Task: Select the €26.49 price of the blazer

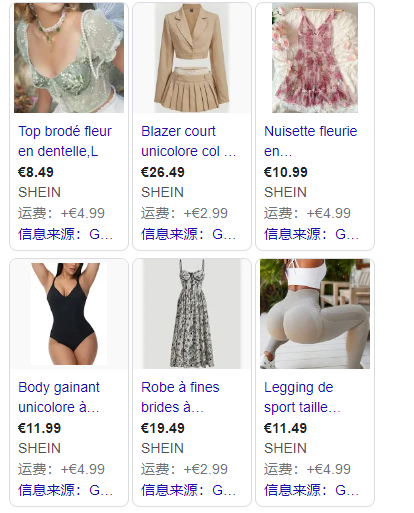Action: (x=163, y=172)
